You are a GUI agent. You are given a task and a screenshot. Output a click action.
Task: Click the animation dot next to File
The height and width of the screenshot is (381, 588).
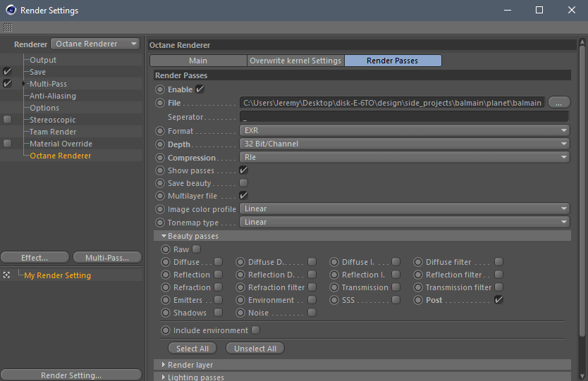[160, 103]
